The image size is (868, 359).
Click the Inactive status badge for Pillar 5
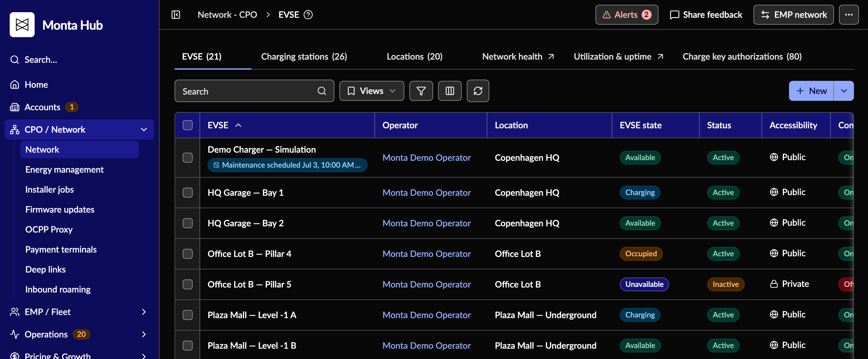[x=726, y=285]
